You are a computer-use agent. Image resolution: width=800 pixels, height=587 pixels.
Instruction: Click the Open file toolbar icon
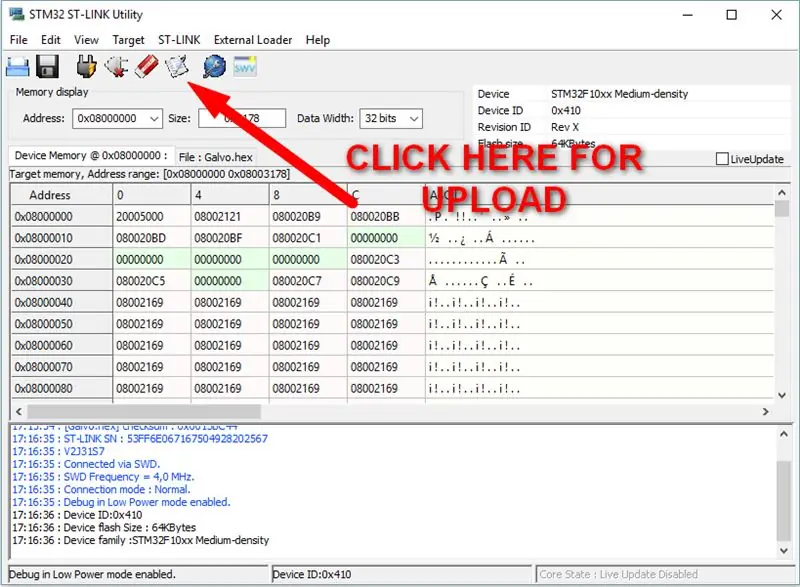click(x=17, y=67)
